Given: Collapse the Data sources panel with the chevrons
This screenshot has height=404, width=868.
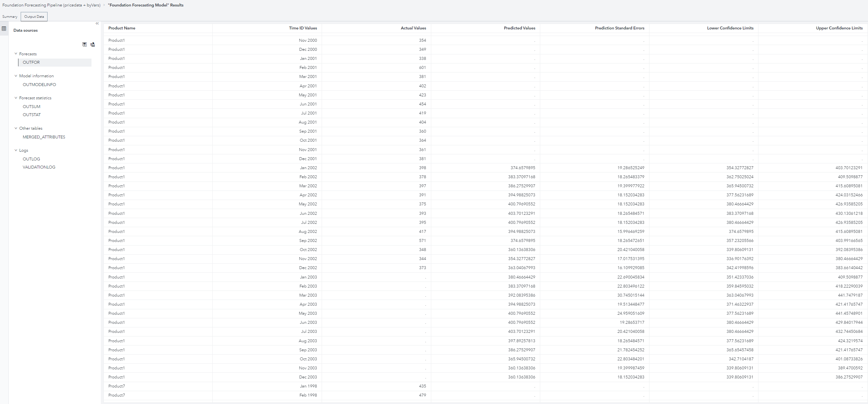Looking at the screenshot, I should click(97, 23).
